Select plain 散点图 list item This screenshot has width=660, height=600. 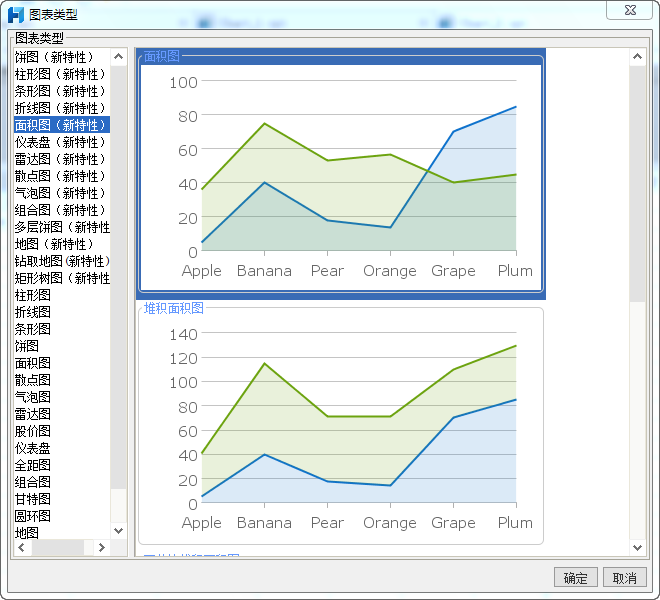62,380
